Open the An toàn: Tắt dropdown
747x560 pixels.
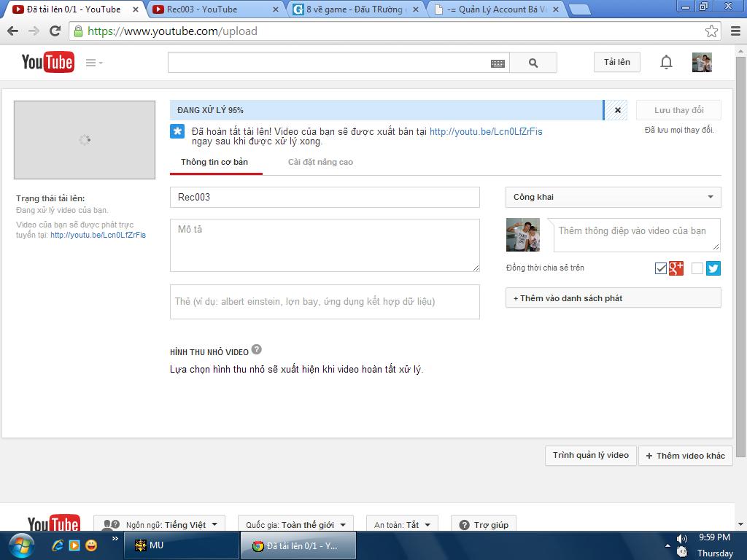coord(402,525)
